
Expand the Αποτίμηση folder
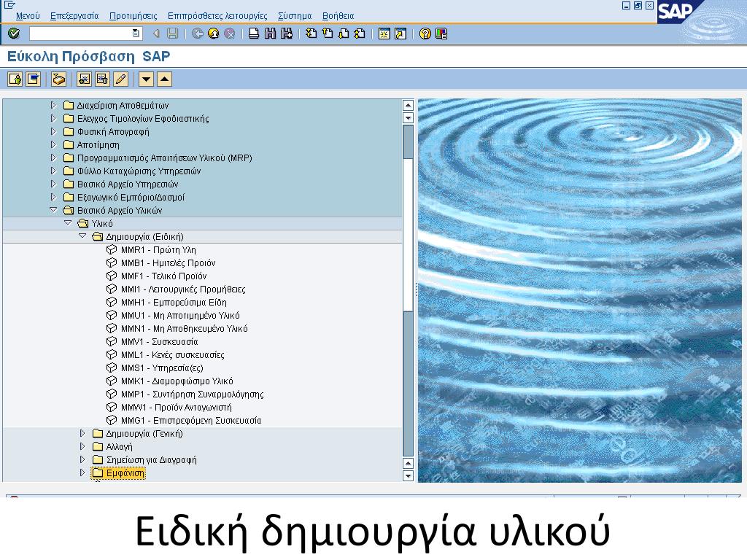click(53, 144)
